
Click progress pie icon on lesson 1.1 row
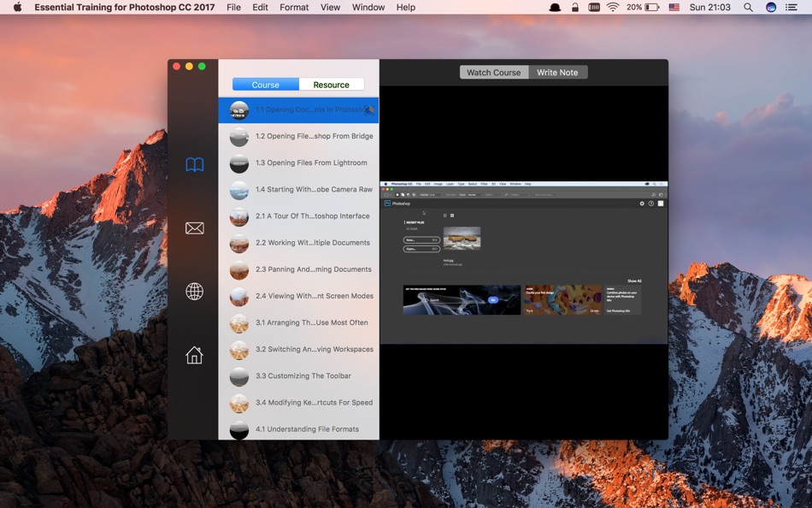pyautogui.click(x=368, y=109)
